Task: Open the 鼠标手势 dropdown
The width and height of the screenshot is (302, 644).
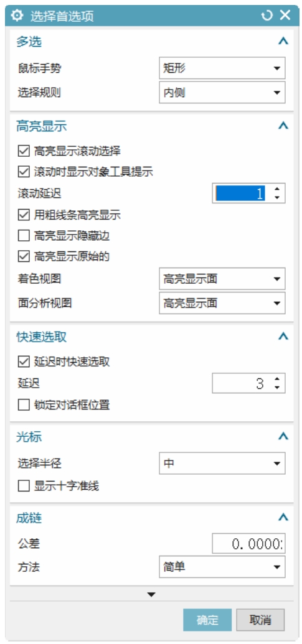Action: (222, 68)
